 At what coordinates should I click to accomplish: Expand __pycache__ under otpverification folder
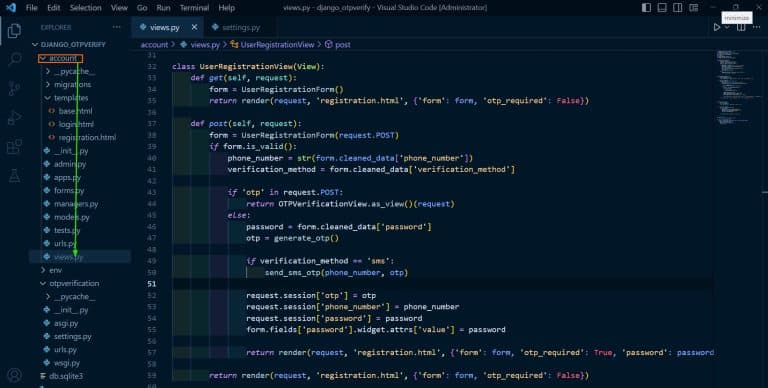[x=48, y=296]
